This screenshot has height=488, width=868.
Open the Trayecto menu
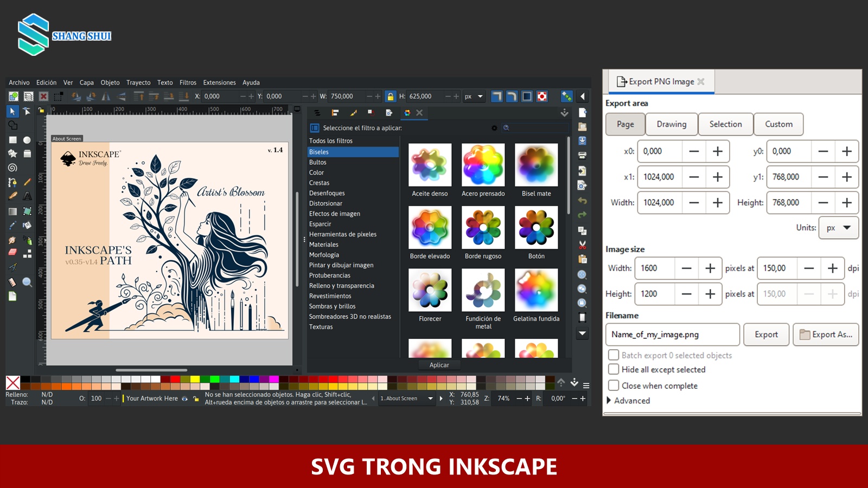[x=138, y=82]
